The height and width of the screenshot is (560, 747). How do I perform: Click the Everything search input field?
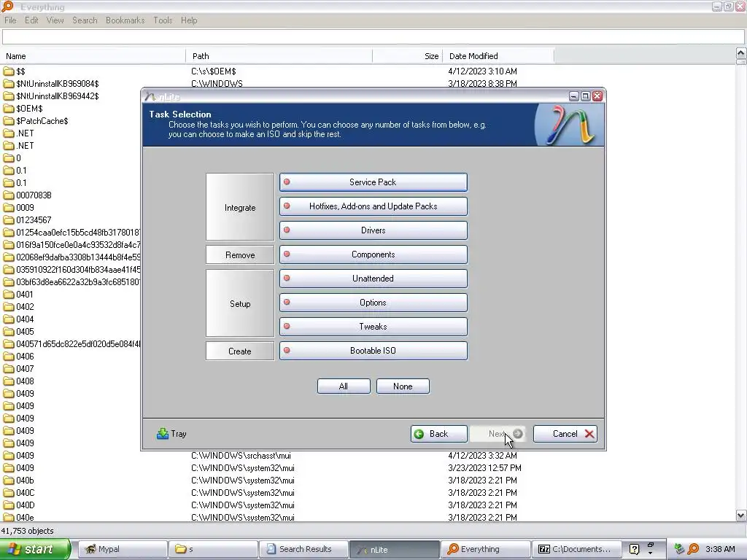(373, 36)
